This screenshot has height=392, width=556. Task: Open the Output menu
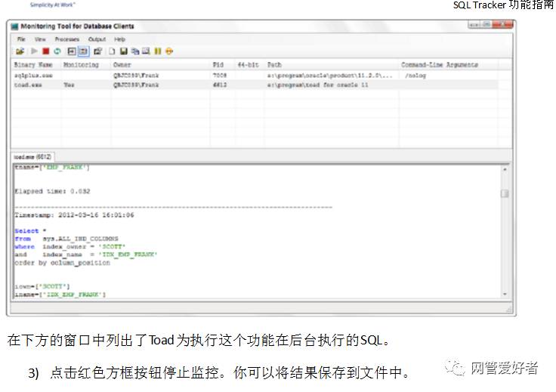coord(97,39)
